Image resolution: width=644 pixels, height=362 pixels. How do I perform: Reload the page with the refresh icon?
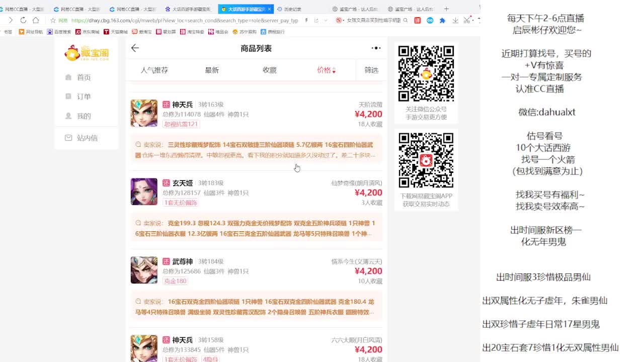click(x=23, y=20)
